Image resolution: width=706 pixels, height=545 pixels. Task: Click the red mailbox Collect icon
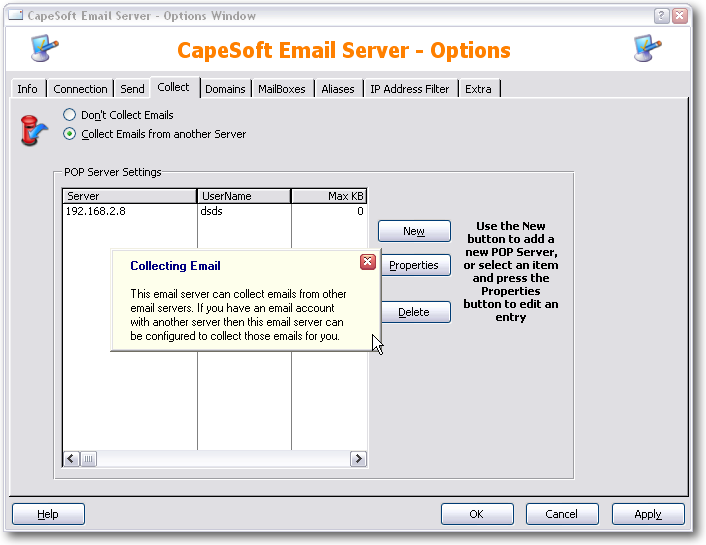(x=34, y=130)
